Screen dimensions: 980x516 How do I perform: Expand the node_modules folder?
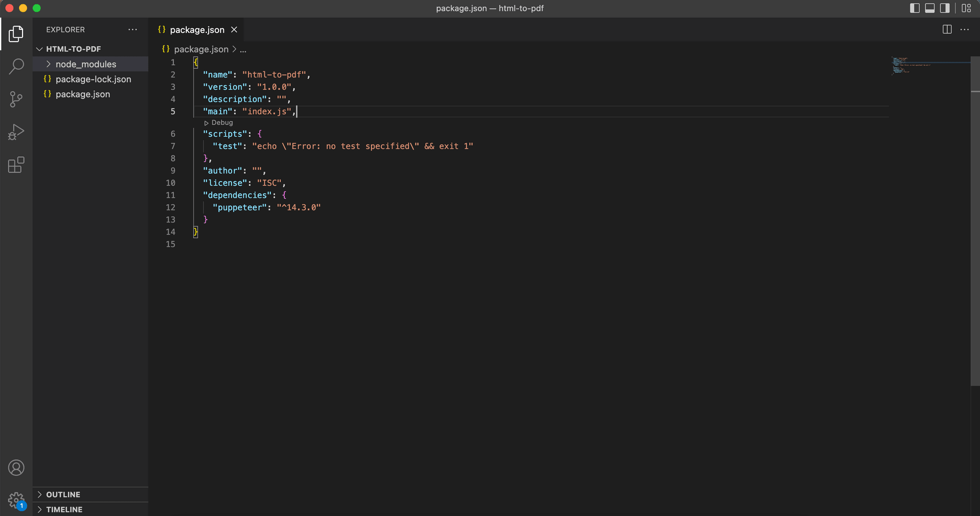[x=91, y=64]
